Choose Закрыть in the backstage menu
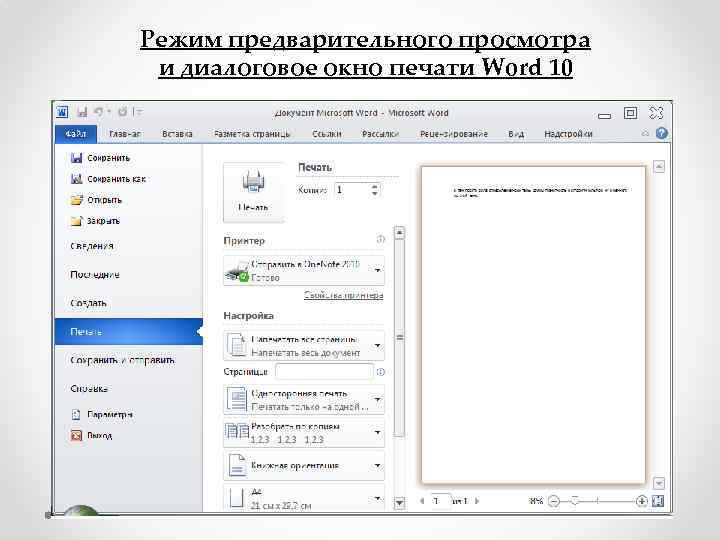720x540 pixels. (95, 221)
